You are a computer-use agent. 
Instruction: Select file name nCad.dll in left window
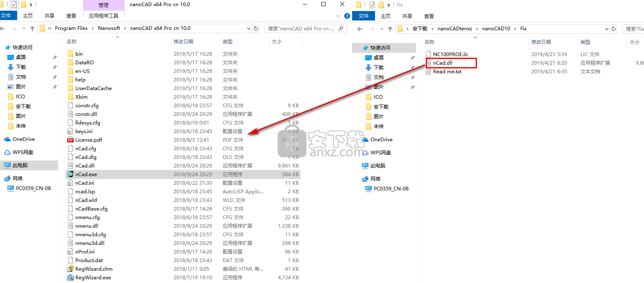click(85, 166)
